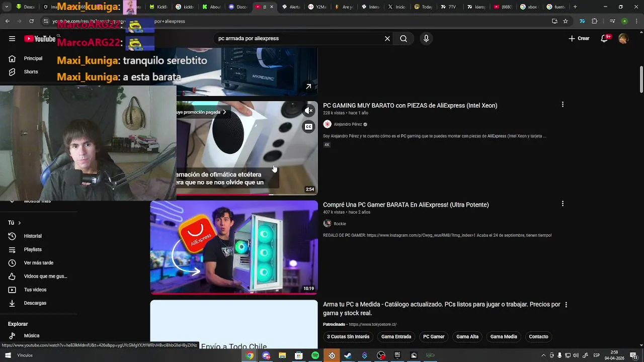
Task: Switch to the Discord browser tab
Action: (238, 7)
